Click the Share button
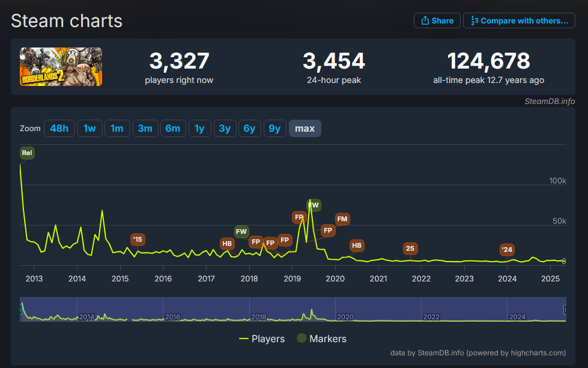This screenshot has width=588, height=368. pos(437,20)
